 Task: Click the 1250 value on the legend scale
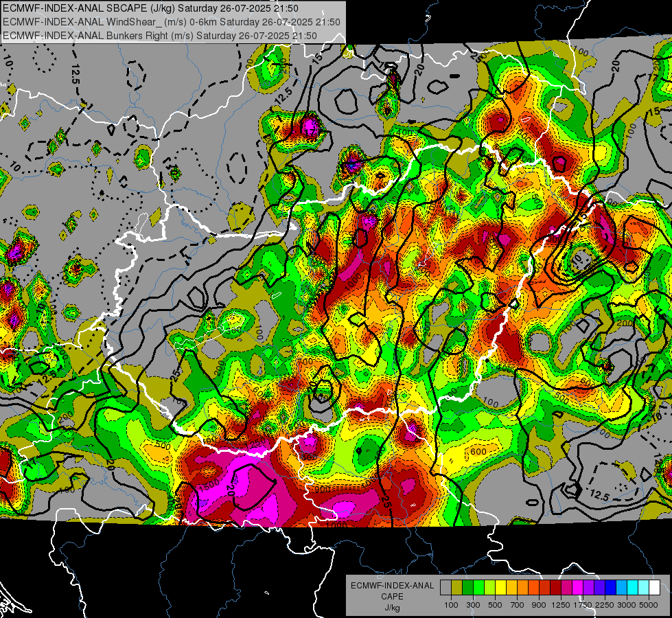(x=561, y=605)
